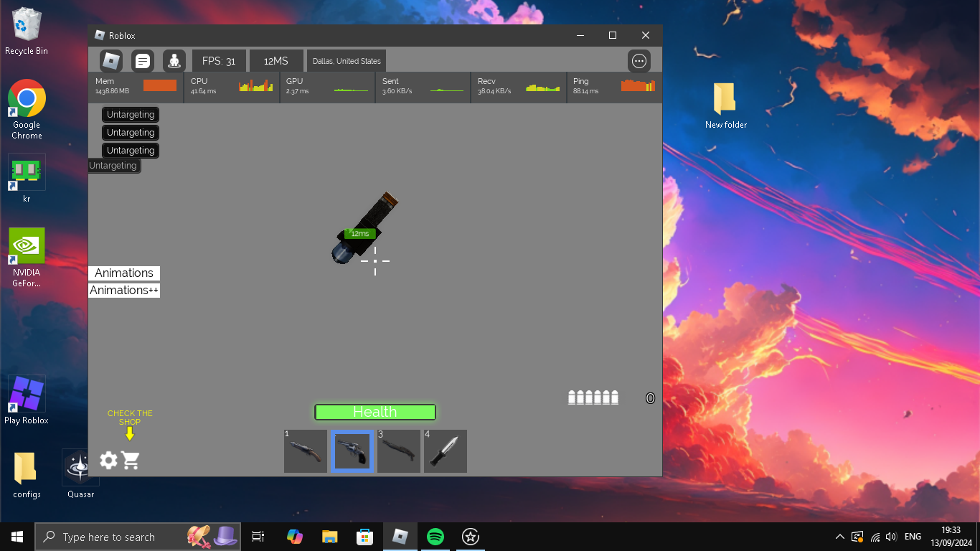
Task: Open the battery status tray icon
Action: click(x=857, y=537)
